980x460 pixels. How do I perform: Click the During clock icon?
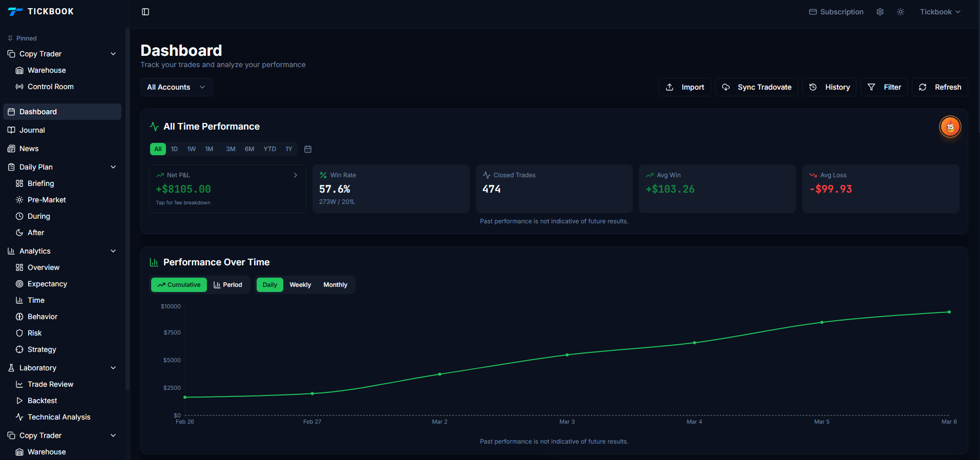(x=19, y=216)
